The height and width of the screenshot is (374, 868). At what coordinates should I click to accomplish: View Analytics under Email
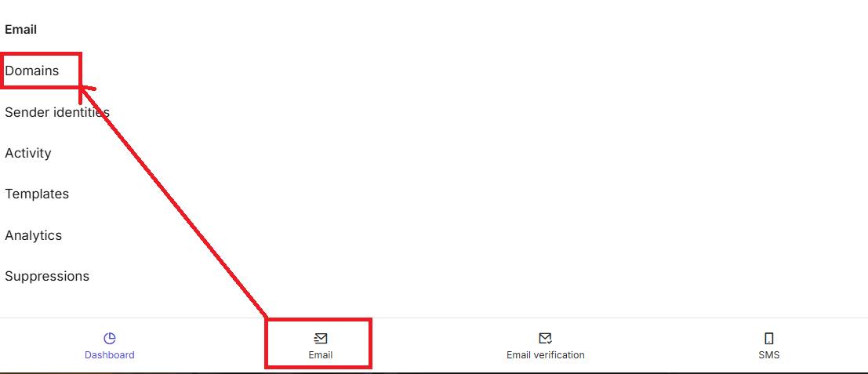click(x=33, y=235)
